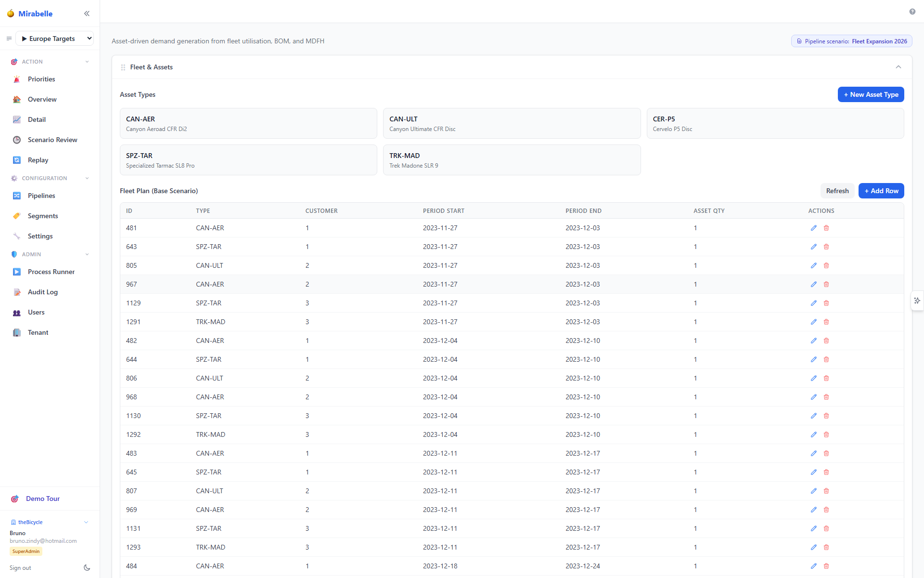Viewport: 924px width, 578px height.
Task: Edit fleet plan row 805
Action: (x=813, y=265)
